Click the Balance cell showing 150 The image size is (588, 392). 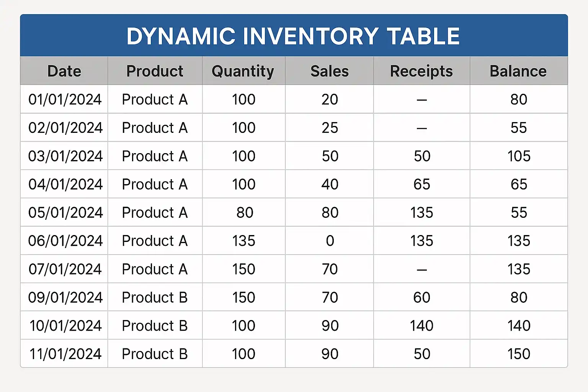pos(519,354)
